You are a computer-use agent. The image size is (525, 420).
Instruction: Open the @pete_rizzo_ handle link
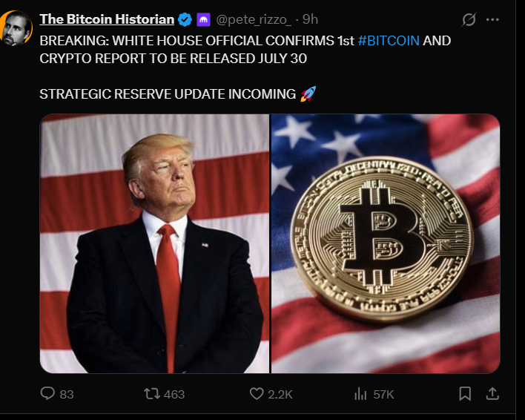(x=254, y=20)
